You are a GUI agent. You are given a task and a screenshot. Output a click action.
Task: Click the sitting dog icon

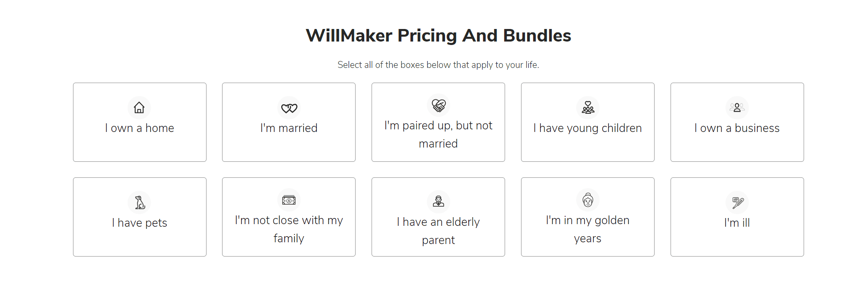coord(140,202)
